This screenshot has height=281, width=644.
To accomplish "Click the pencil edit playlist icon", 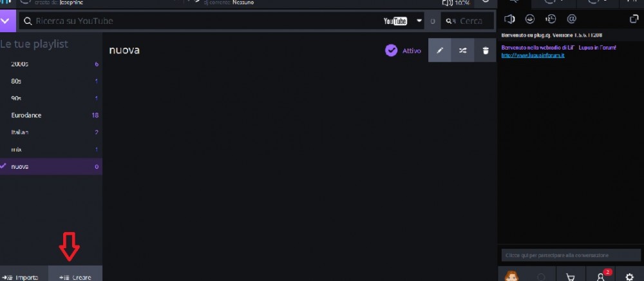I will click(439, 50).
